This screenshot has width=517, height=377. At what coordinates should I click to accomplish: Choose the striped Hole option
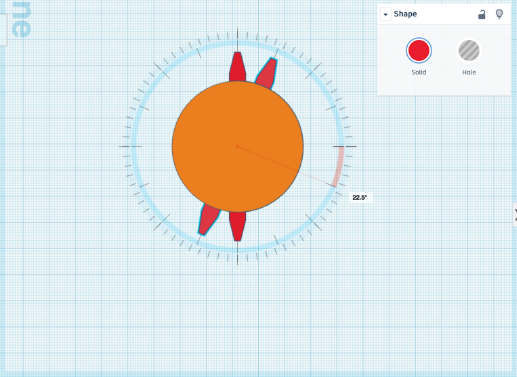pyautogui.click(x=469, y=50)
